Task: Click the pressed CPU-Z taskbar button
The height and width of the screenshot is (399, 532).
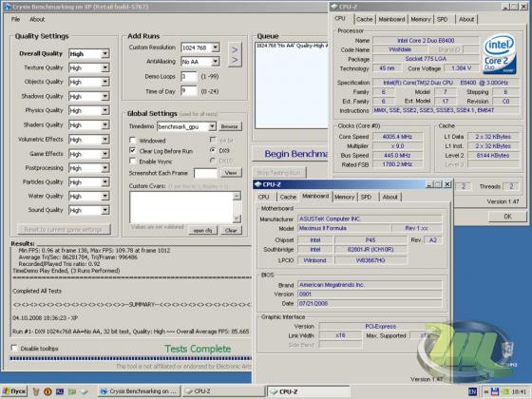Action: [309, 391]
